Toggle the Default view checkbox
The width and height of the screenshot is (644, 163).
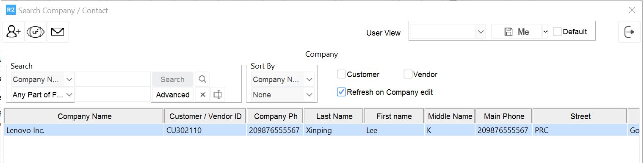558,32
